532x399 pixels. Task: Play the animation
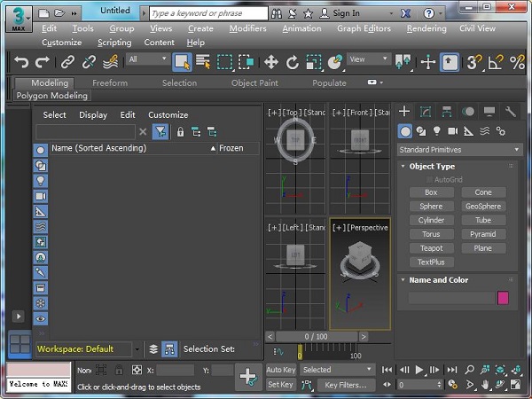click(x=419, y=370)
